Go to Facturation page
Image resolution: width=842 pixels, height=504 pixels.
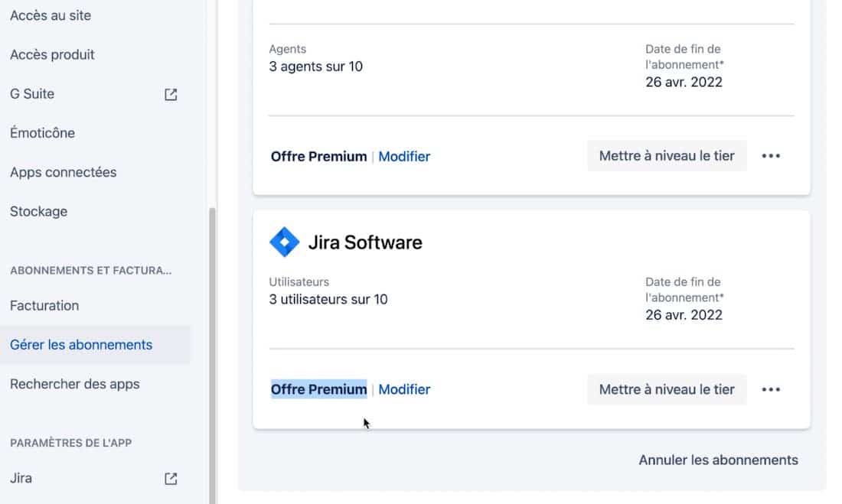point(44,305)
